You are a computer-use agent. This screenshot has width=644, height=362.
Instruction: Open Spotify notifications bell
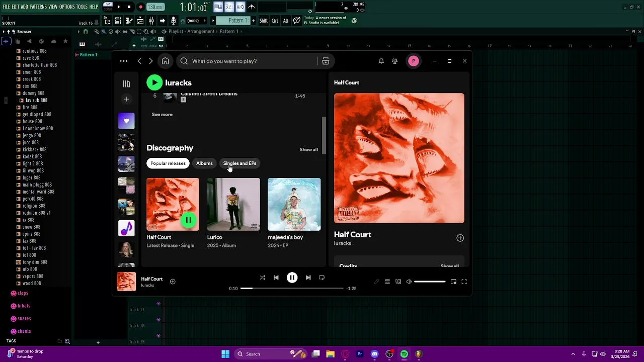coord(381,61)
